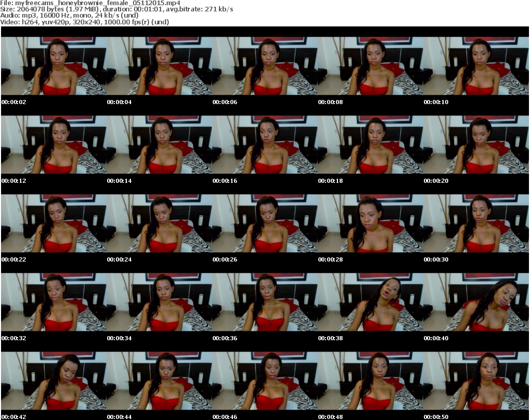Select the thumbnail frame stamped 00:00:20
The height and width of the screenshot is (420, 530).
point(476,144)
